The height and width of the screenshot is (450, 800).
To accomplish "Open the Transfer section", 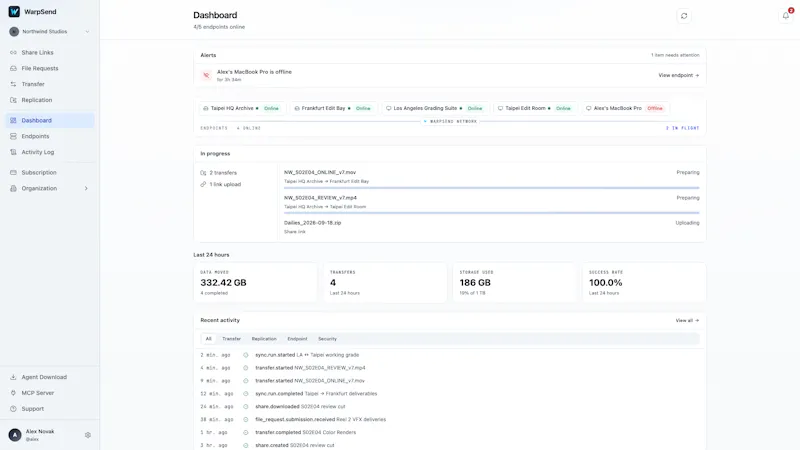I will pyautogui.click(x=49, y=84).
